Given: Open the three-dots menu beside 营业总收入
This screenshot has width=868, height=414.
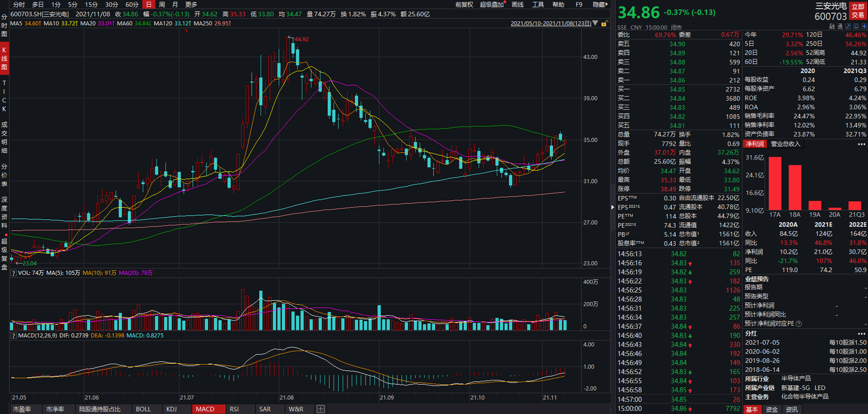Looking at the screenshot, I should pos(861,144).
